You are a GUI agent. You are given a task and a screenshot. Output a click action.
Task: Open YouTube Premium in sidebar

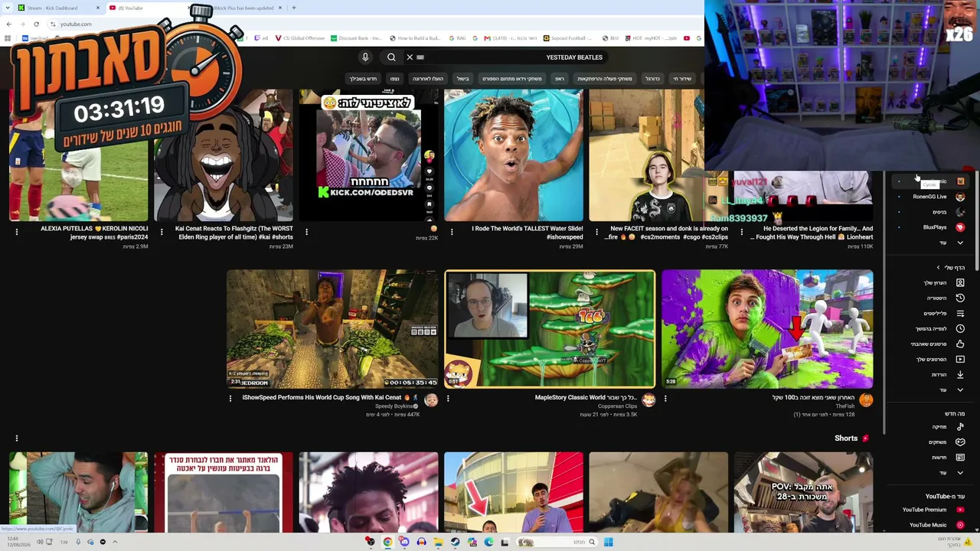click(930, 510)
